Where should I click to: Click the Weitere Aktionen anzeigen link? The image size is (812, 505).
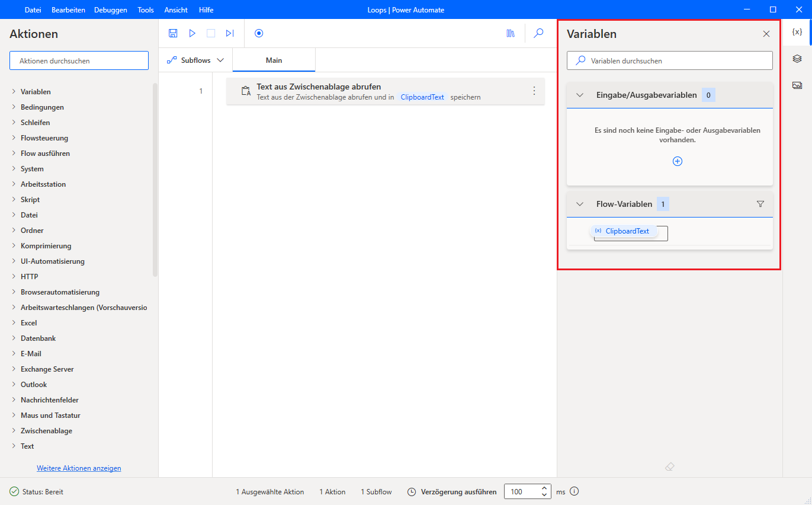79,468
